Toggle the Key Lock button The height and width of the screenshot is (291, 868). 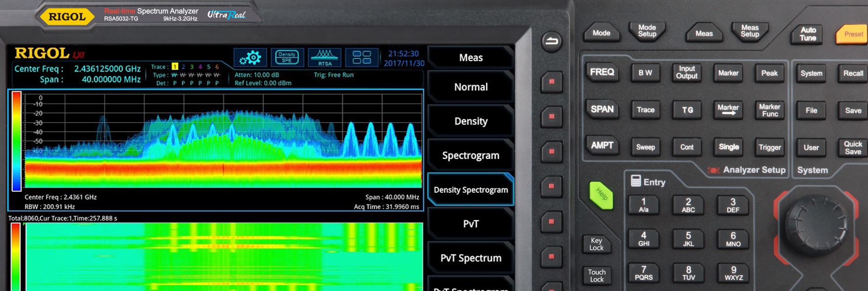[596, 244]
